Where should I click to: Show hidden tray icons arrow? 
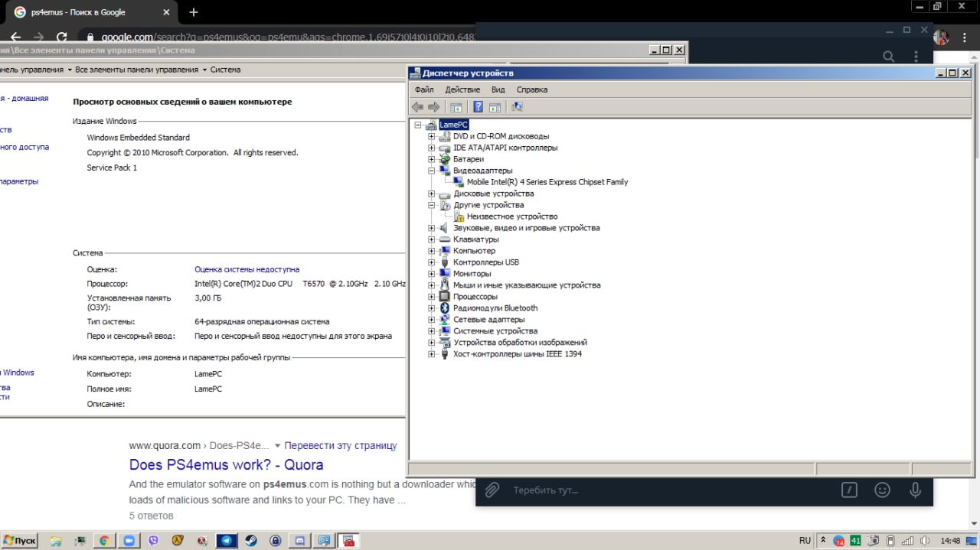(823, 541)
